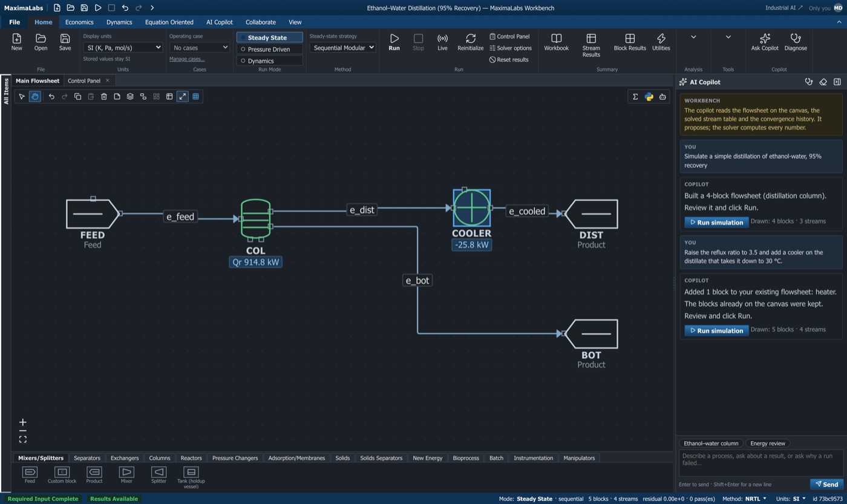Select the pointer arrow tool on canvas toolbar

point(22,96)
